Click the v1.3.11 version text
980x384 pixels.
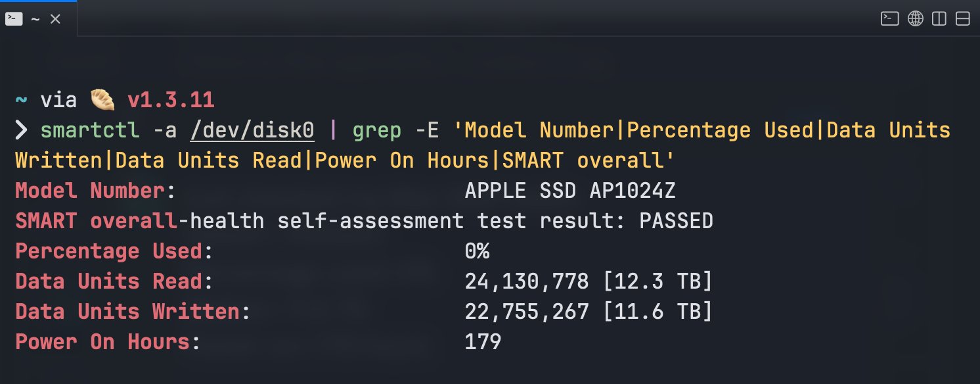coord(171,100)
